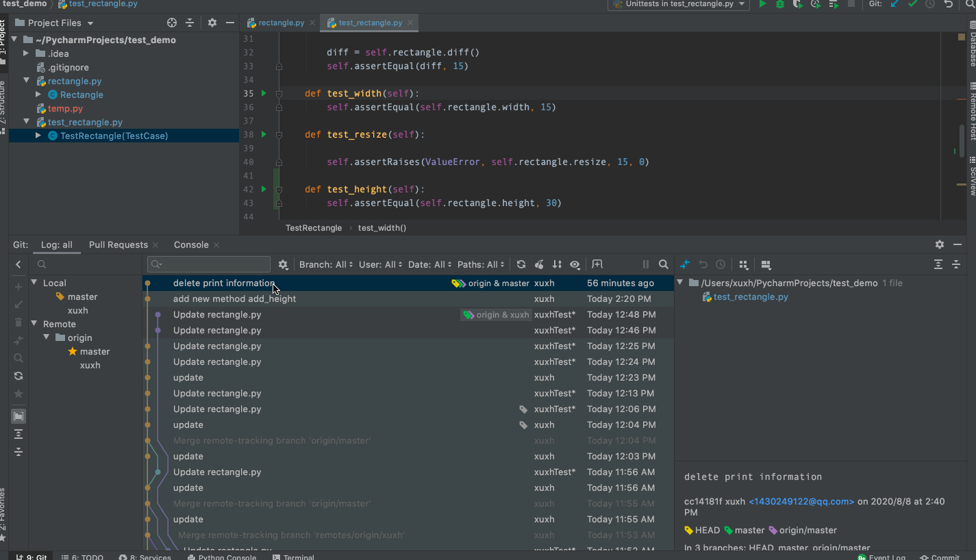
Task: Open the Python Console tool window
Action: coord(221,557)
